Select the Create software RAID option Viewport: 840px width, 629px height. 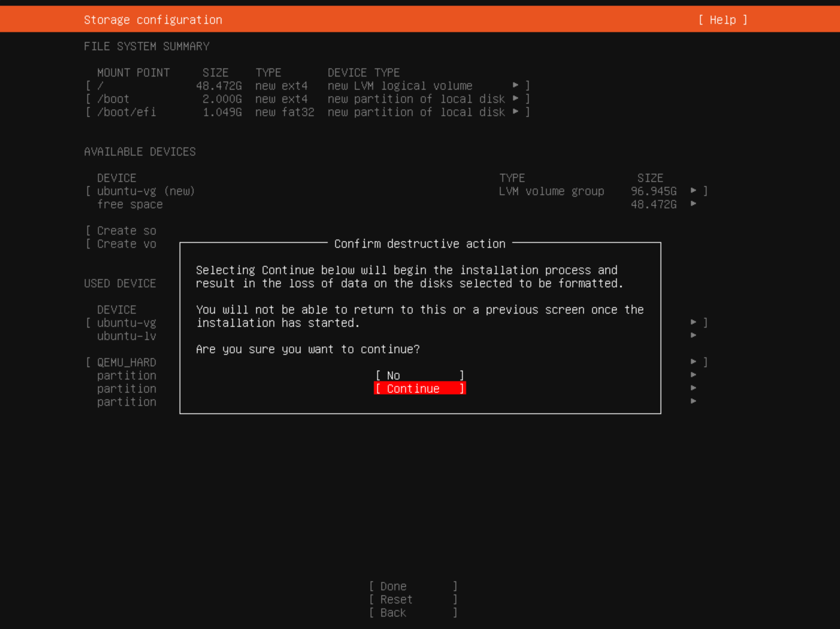point(121,231)
